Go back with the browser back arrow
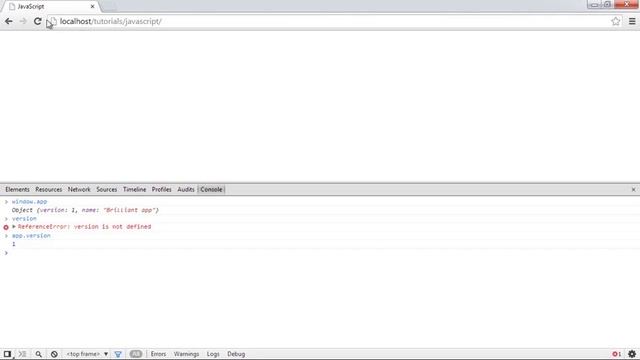 pos(9,21)
